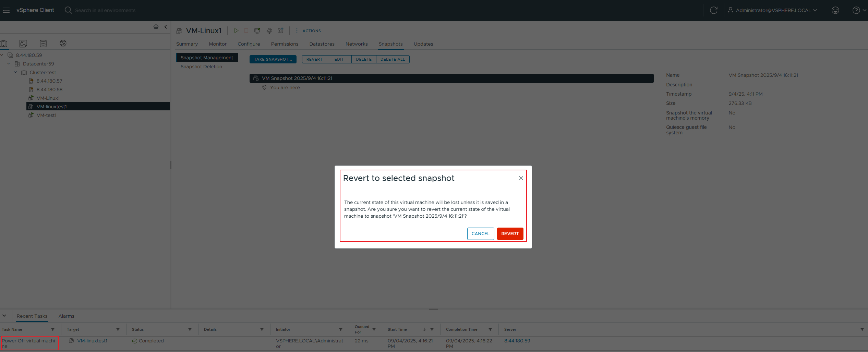Click the DELETE snapshot button
The height and width of the screenshot is (352, 868).
(364, 59)
